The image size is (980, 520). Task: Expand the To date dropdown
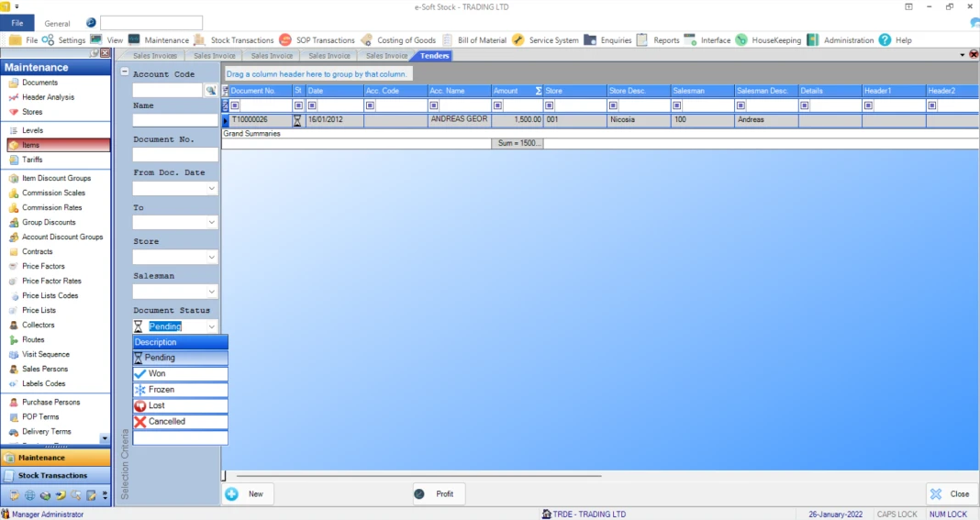click(212, 223)
